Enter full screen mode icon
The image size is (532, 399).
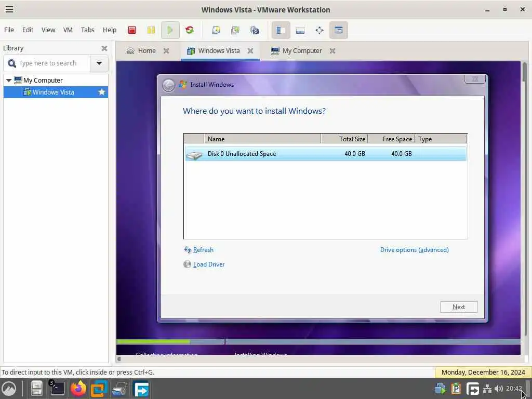[320, 30]
